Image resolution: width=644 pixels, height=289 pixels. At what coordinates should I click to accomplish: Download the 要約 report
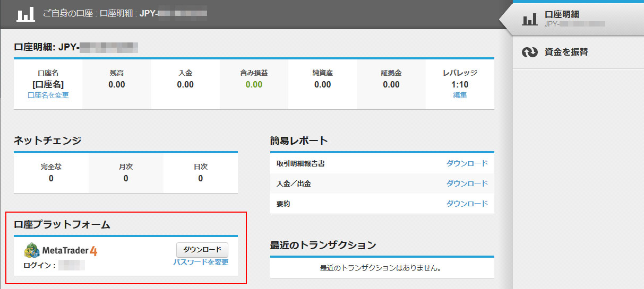tap(467, 204)
